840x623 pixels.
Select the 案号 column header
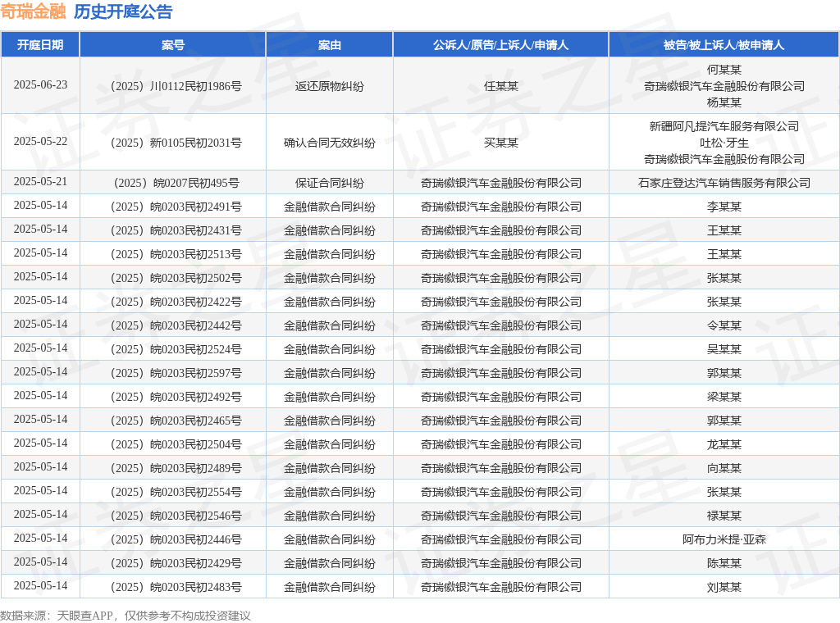[172, 45]
